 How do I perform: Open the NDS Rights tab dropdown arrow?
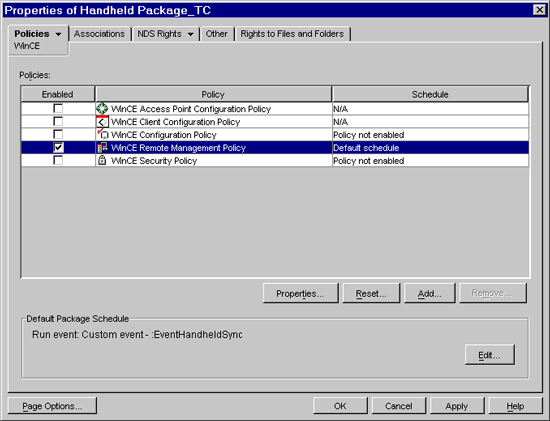(190, 34)
